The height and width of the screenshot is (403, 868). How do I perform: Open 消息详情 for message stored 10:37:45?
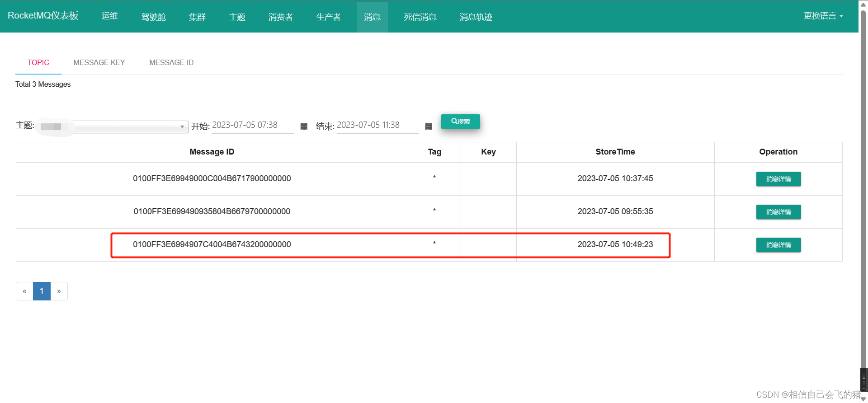coord(778,179)
